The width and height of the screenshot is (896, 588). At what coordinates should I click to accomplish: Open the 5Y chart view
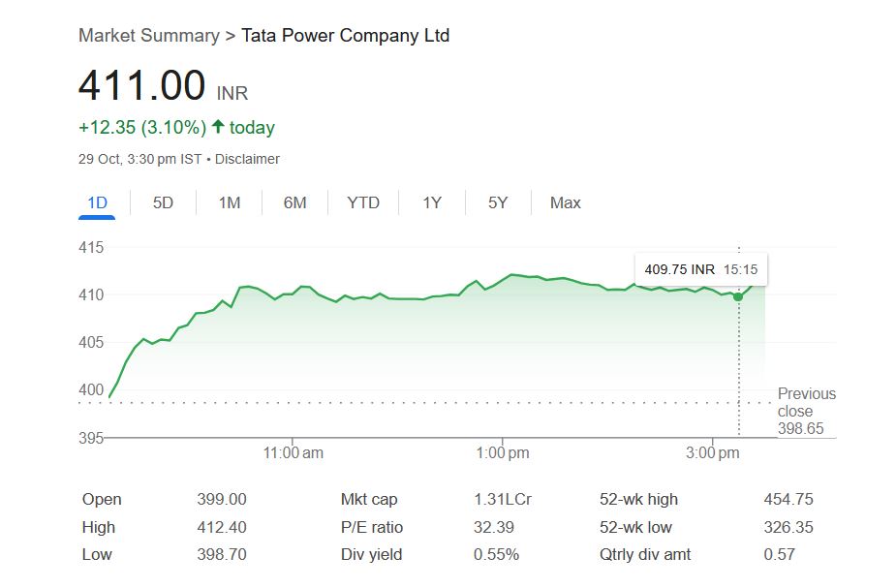tap(498, 202)
